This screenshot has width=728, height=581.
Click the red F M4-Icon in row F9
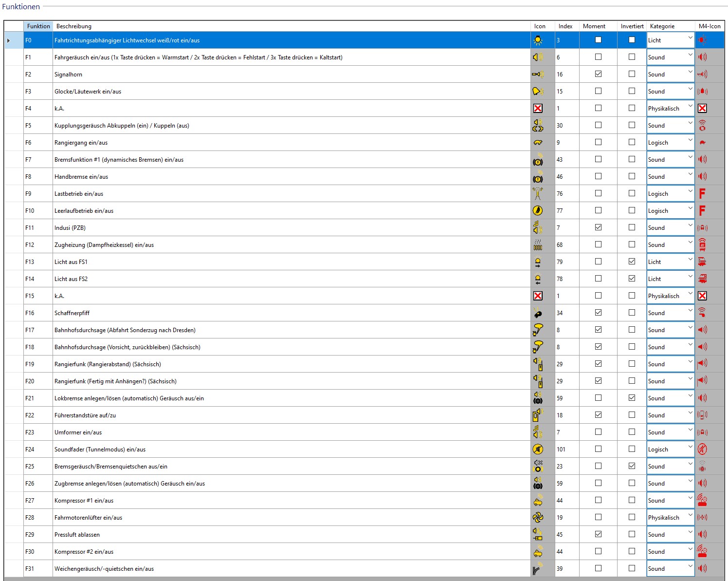tap(702, 194)
